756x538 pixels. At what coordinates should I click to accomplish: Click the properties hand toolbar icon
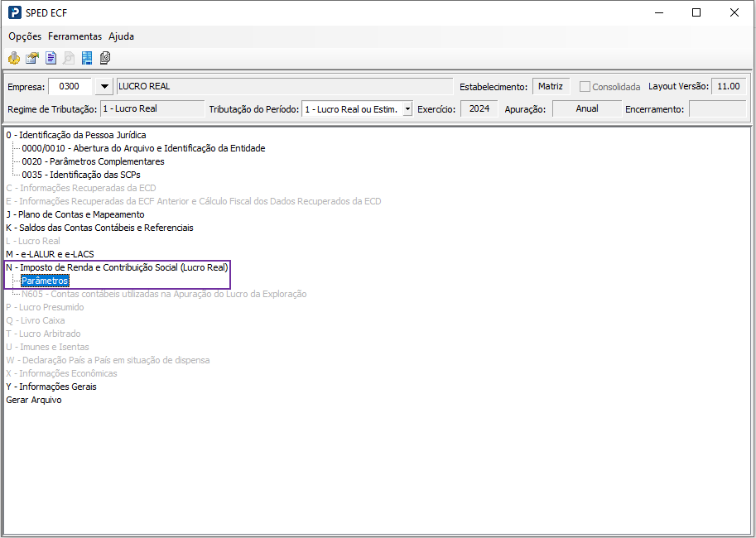32,58
